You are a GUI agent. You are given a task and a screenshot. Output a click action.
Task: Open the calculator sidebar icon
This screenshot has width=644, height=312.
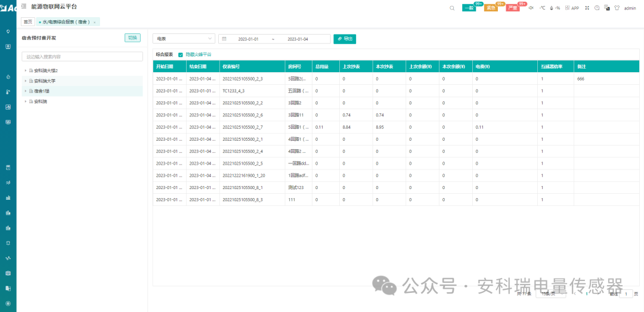(x=8, y=167)
